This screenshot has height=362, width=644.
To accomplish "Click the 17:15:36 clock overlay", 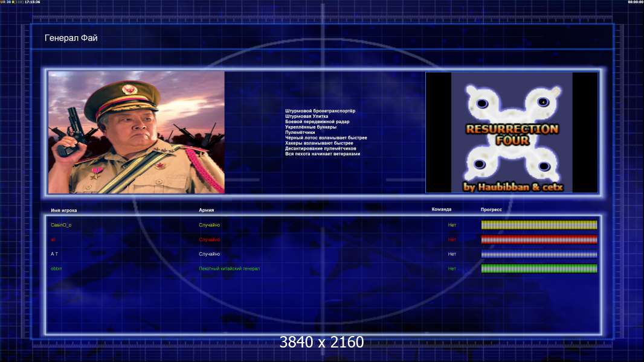I will [33, 2].
